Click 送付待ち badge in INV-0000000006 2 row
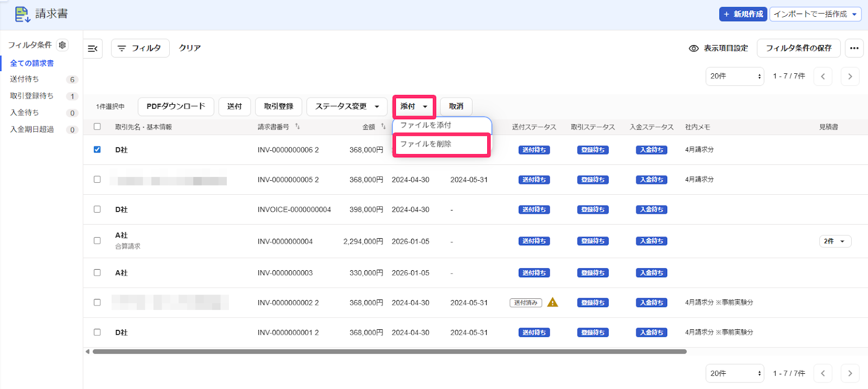This screenshot has width=868, height=389. point(534,150)
